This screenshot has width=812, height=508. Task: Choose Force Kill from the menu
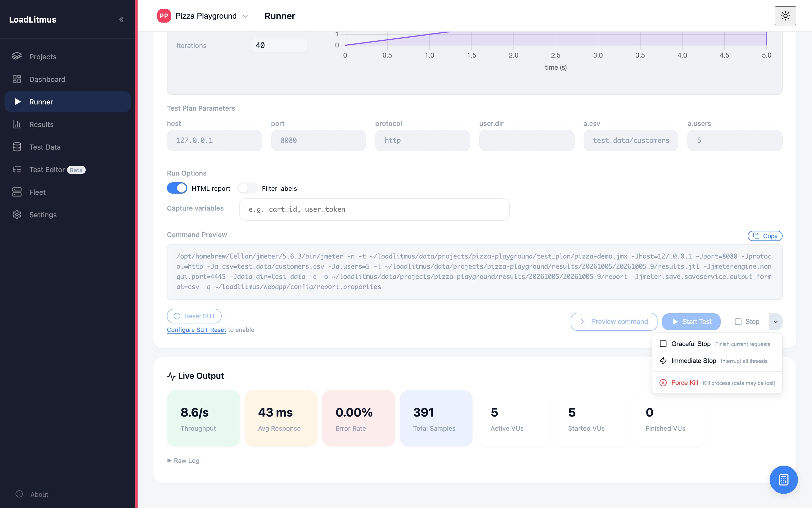click(717, 383)
